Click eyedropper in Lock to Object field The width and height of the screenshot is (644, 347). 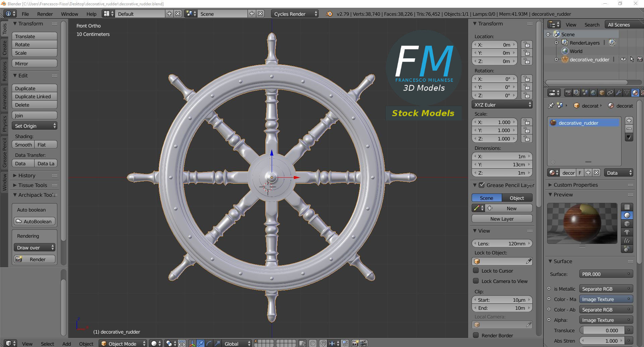coord(529,261)
